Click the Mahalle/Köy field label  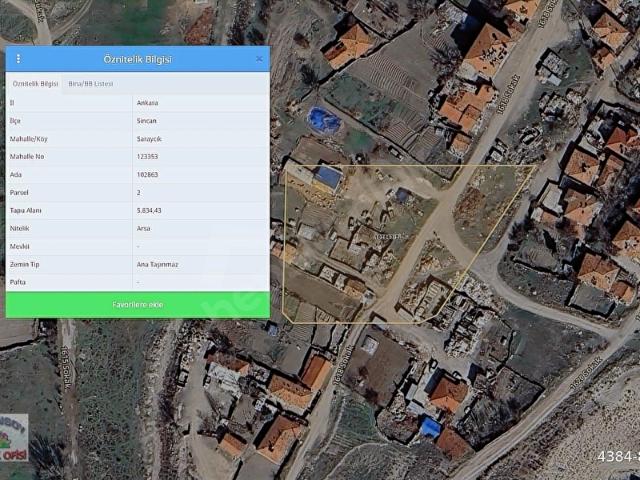click(29, 139)
